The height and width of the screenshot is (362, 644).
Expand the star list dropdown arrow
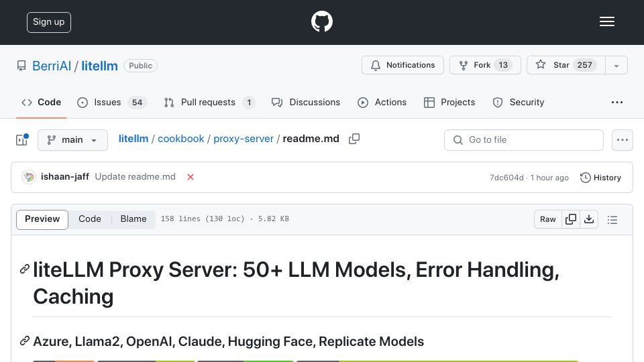coord(616,66)
